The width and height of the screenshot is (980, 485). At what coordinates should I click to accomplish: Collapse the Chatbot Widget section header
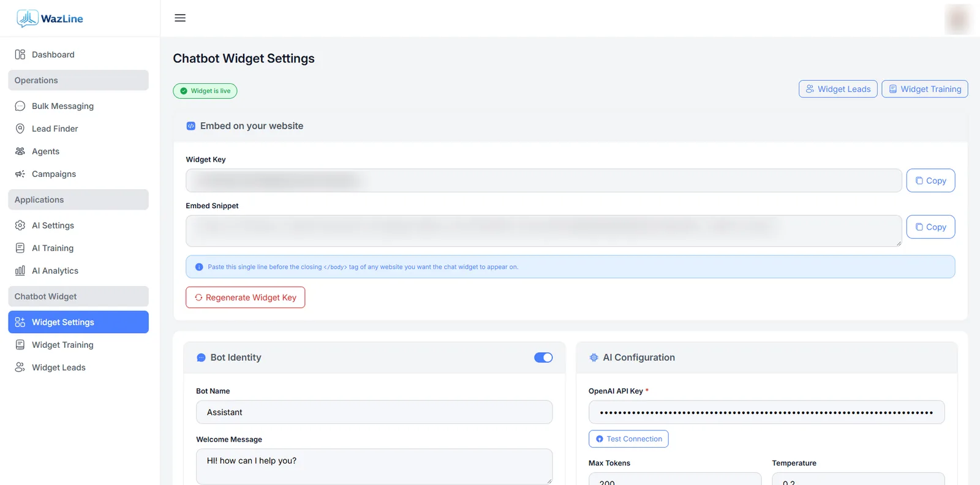click(x=78, y=296)
